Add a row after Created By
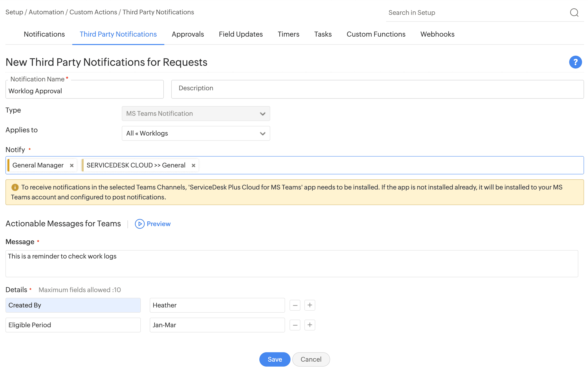The height and width of the screenshot is (374, 588). (310, 305)
